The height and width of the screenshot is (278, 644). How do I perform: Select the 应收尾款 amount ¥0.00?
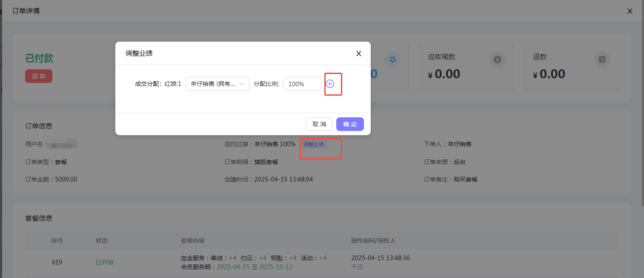coord(444,74)
